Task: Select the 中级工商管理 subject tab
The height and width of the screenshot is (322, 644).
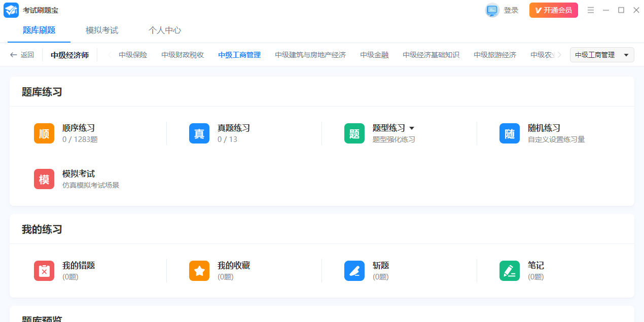Action: (x=239, y=55)
